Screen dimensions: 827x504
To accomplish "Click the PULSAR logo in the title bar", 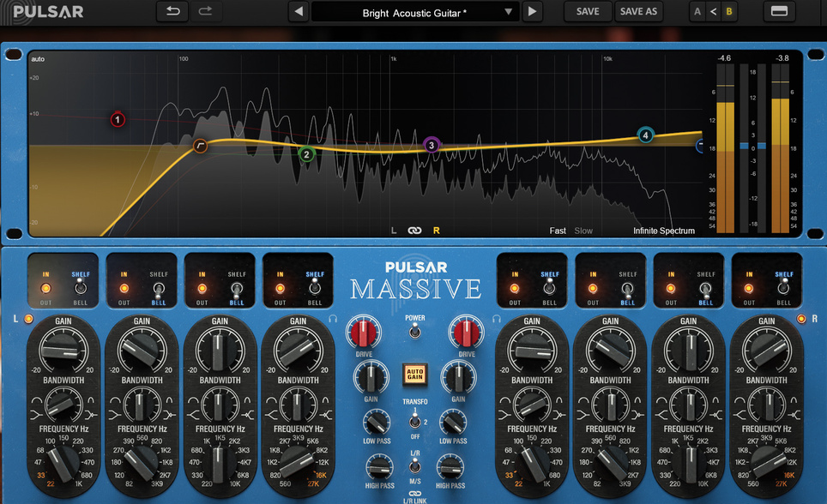I will point(43,11).
